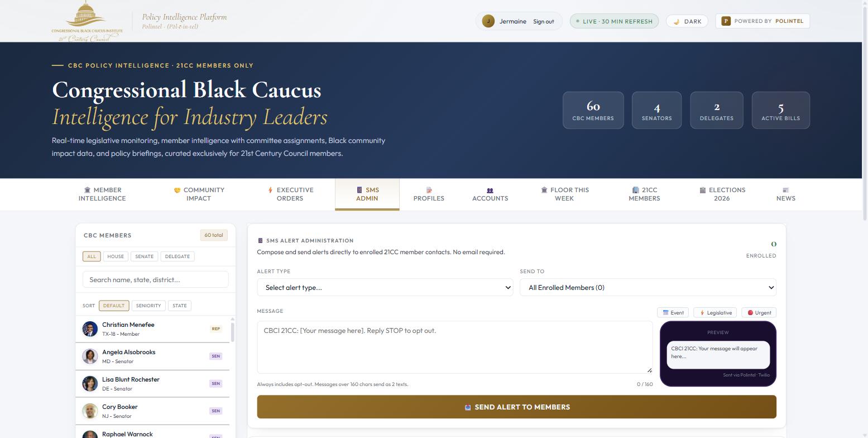Click the Member Intelligence building icon
868x438 pixels.
point(87,190)
